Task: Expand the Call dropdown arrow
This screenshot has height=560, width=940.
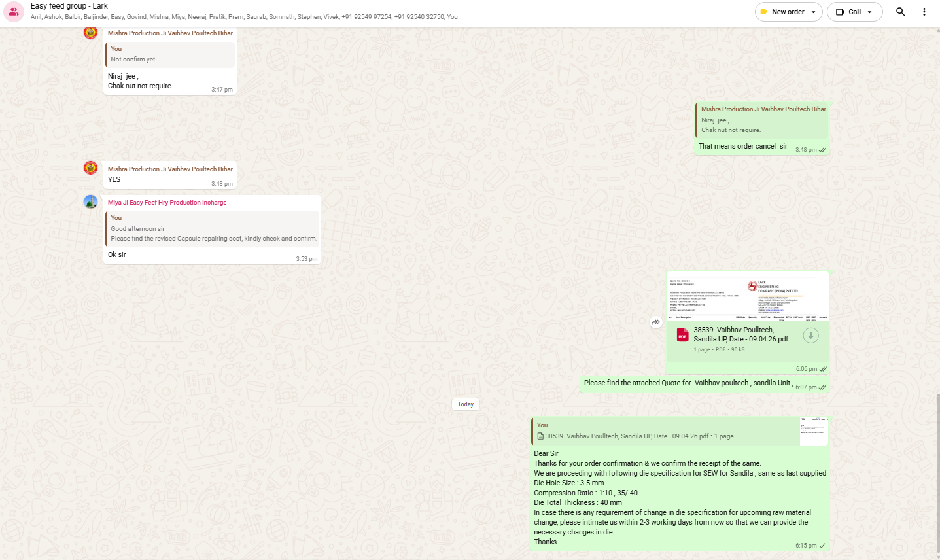Action: pos(869,12)
